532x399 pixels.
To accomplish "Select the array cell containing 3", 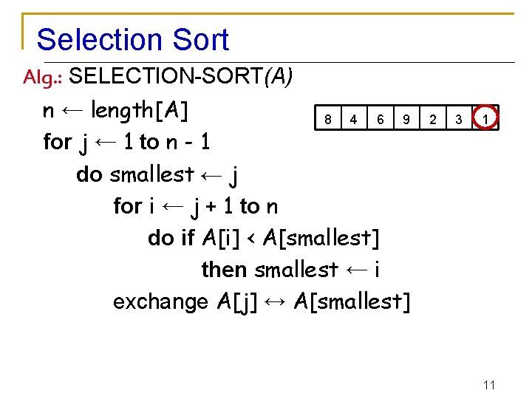I will (459, 118).
